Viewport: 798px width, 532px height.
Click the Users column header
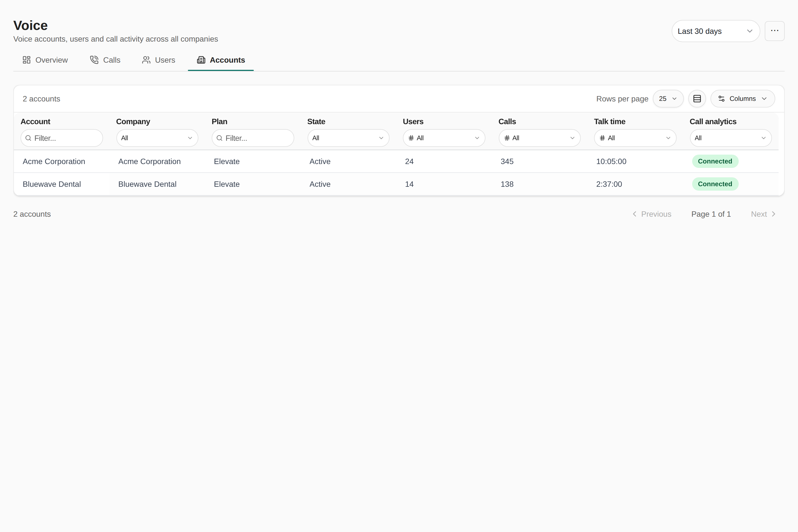(413, 121)
